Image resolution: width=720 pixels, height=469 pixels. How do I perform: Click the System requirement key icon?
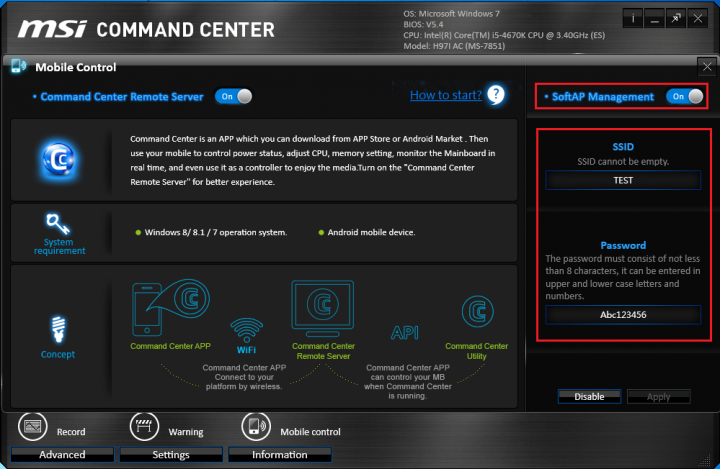[58, 224]
